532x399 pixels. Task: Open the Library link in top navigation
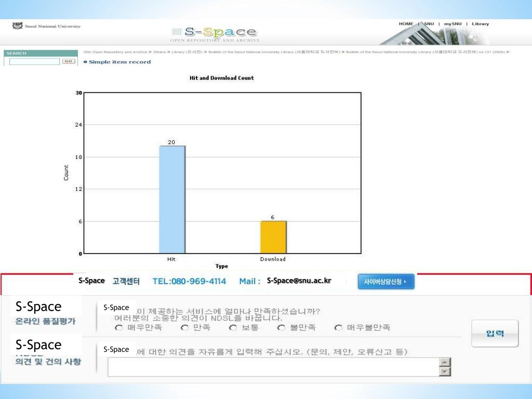[x=480, y=24]
